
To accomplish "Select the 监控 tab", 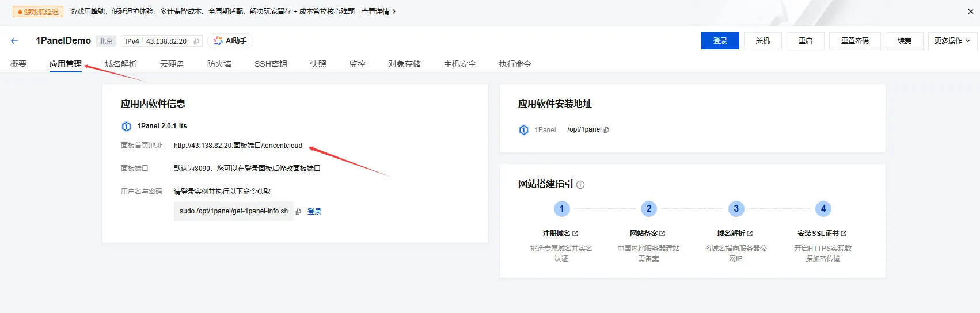I will pos(357,64).
